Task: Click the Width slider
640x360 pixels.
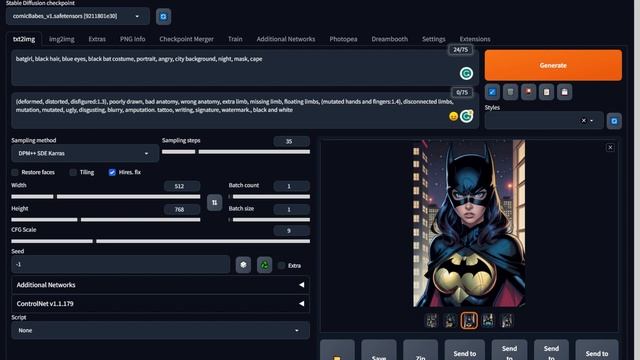Action: point(106,197)
